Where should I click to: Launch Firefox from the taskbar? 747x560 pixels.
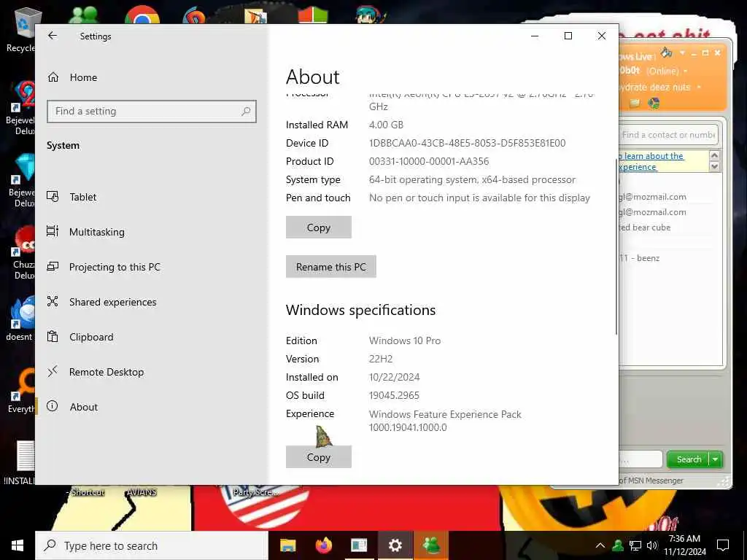(323, 545)
